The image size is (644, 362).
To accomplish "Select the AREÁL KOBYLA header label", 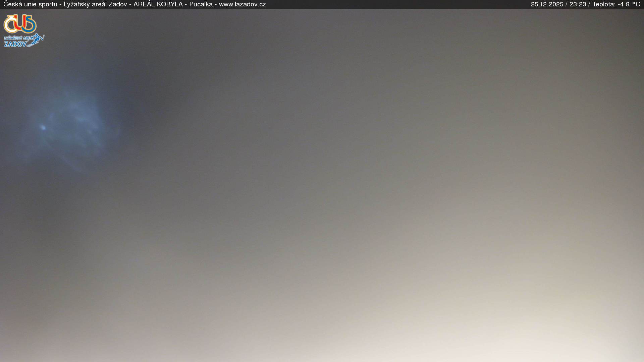I will point(158,4).
